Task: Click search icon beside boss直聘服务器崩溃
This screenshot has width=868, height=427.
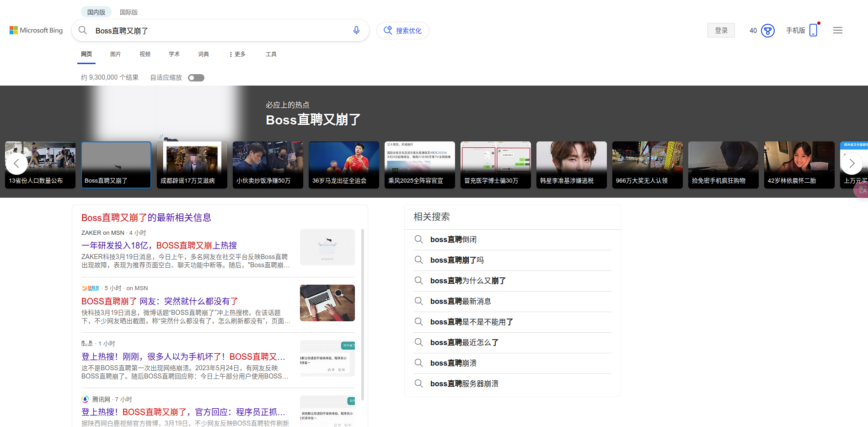Action: click(418, 384)
